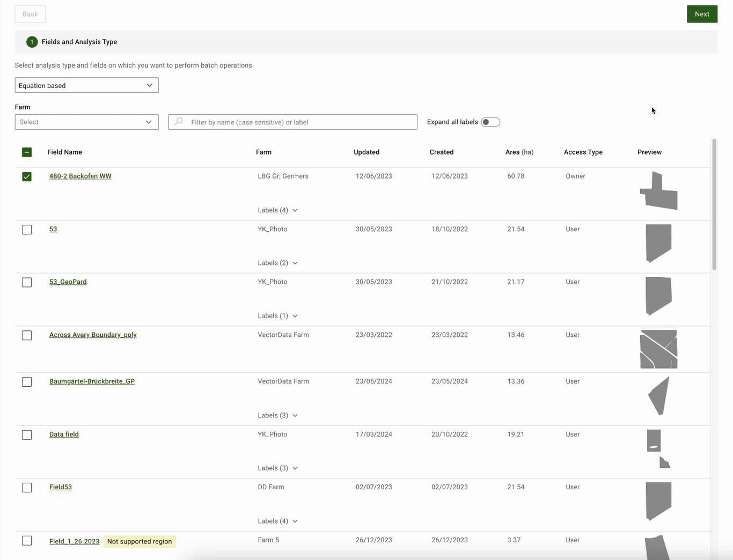Viewport: 733px width, 560px height.
Task: Uncheck the 480-2 Backofen WW checkbox
Action: pyautogui.click(x=27, y=176)
